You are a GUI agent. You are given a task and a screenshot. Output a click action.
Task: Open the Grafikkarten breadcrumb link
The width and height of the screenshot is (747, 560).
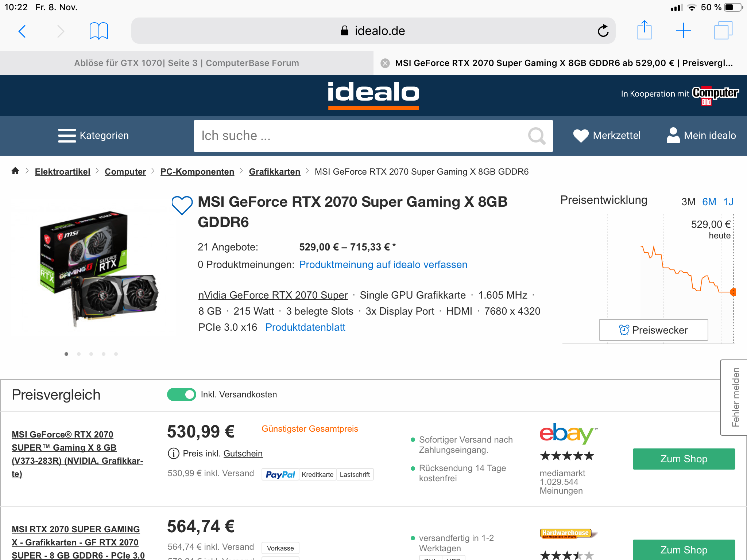275,172
